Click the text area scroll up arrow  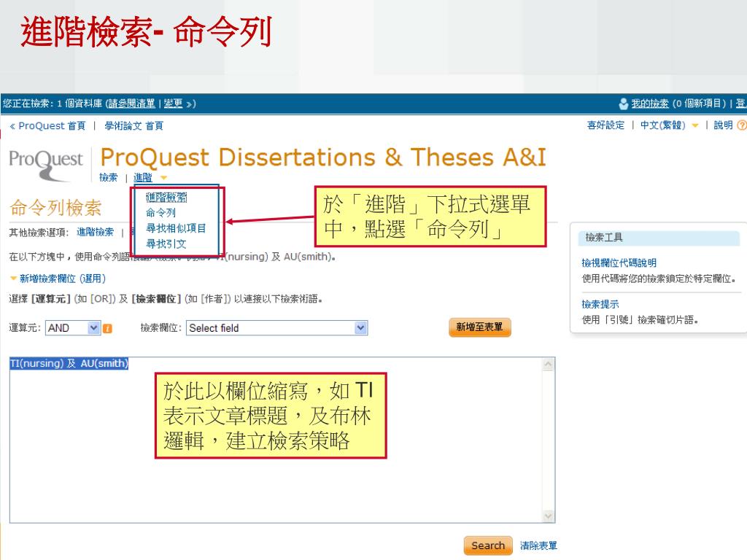click(x=549, y=365)
